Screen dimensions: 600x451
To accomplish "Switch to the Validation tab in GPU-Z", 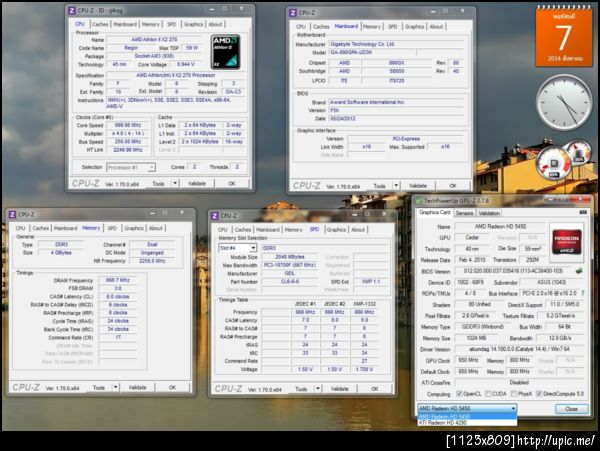I will 489,213.
